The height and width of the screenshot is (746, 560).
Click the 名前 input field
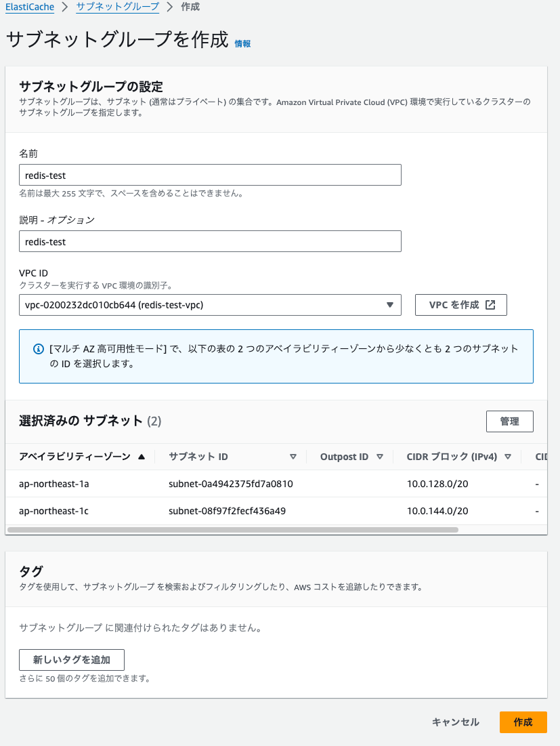210,175
